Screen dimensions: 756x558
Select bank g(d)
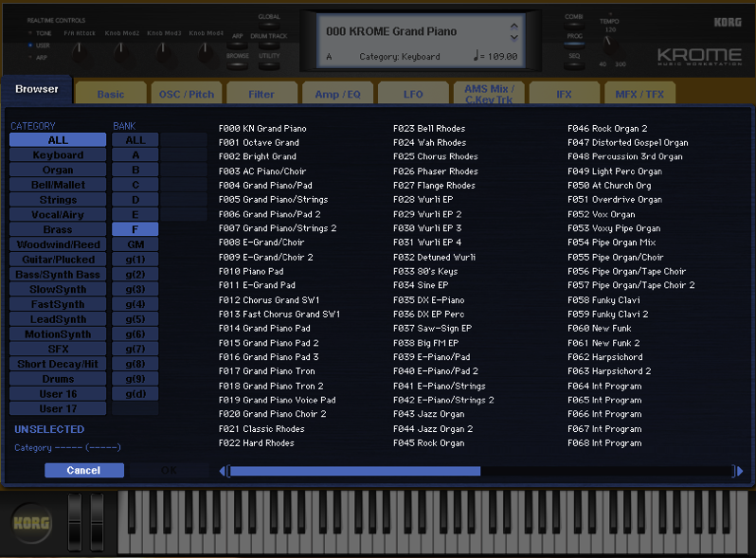pos(135,394)
